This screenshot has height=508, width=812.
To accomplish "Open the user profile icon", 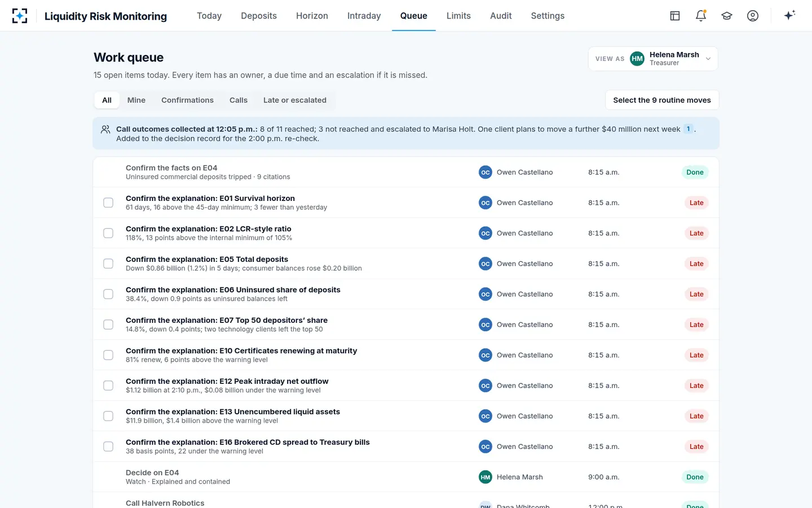I will click(753, 16).
